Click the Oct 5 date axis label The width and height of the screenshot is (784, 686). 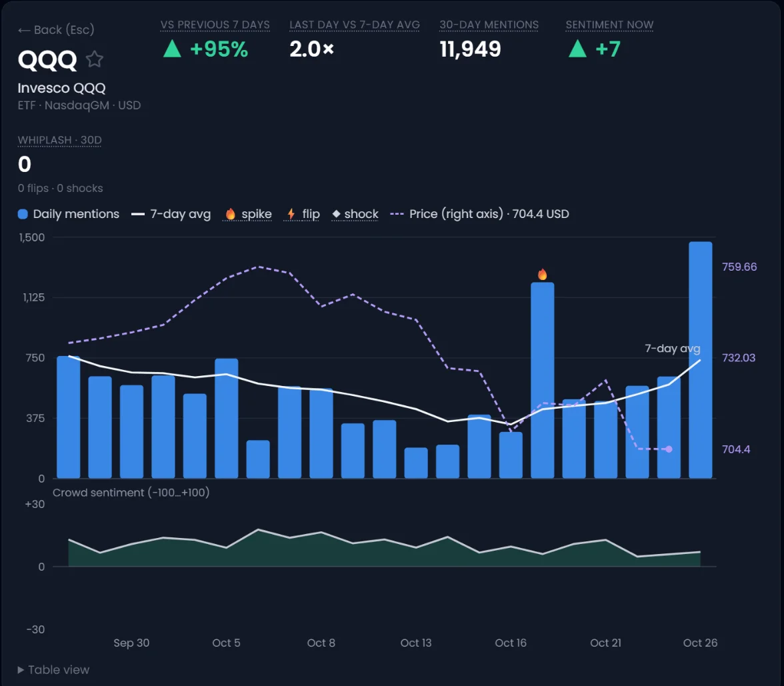[226, 643]
